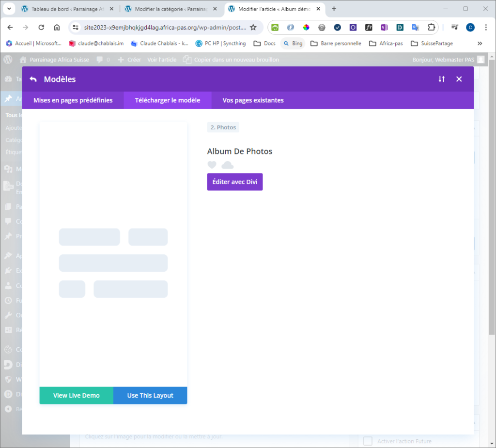Select the Télécharger le modèle tab
The image size is (496, 448).
(x=168, y=100)
